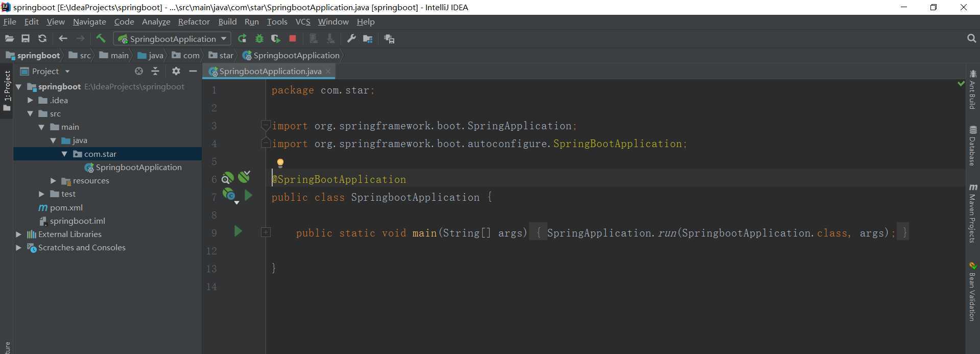Click the Save All toolbar icon
Screen dimensions: 980x354
26,39
